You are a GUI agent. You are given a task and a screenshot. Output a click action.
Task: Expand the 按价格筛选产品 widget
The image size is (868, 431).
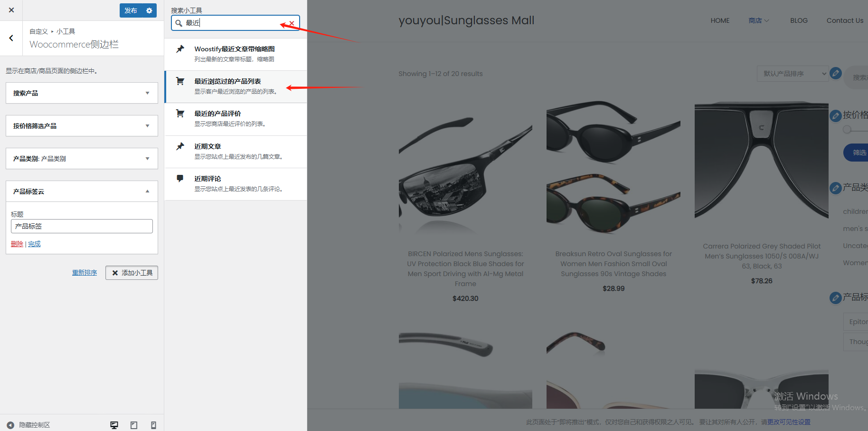82,126
